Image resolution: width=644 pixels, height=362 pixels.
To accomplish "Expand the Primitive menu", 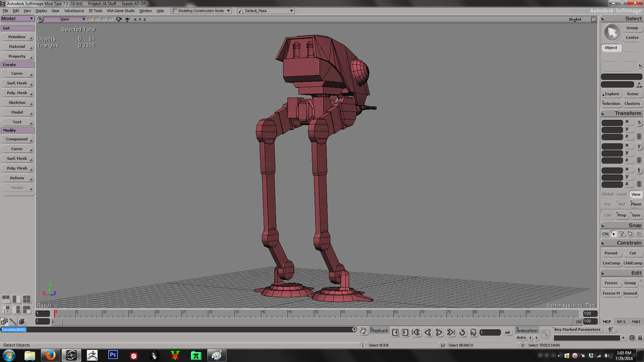I will point(17,37).
